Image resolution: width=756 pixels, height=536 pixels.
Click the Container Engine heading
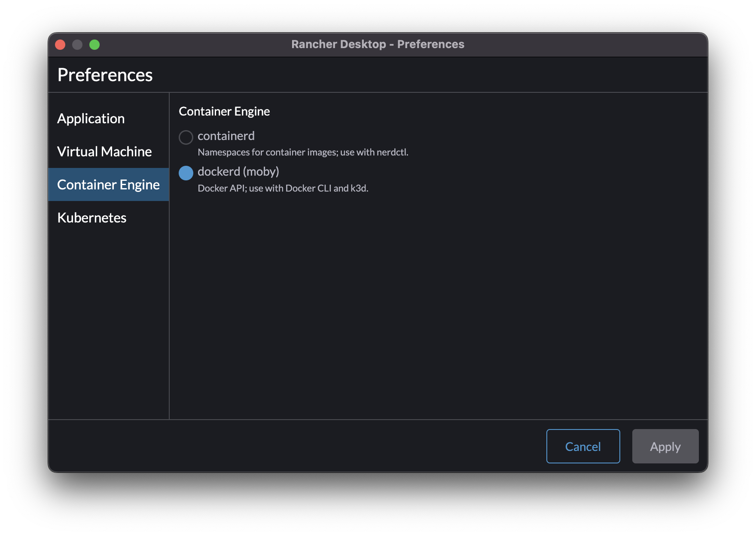[x=224, y=111]
